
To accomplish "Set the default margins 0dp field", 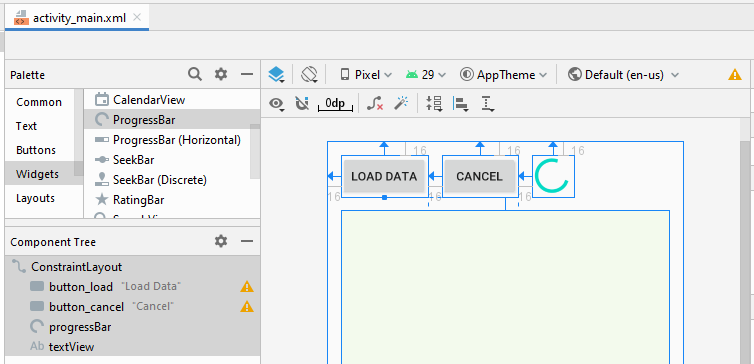I will click(335, 103).
